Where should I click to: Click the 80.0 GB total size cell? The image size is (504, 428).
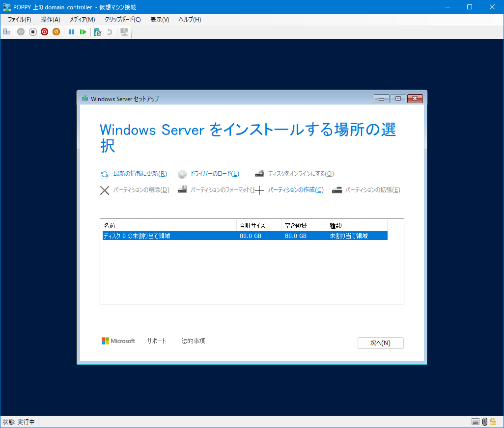(251, 236)
